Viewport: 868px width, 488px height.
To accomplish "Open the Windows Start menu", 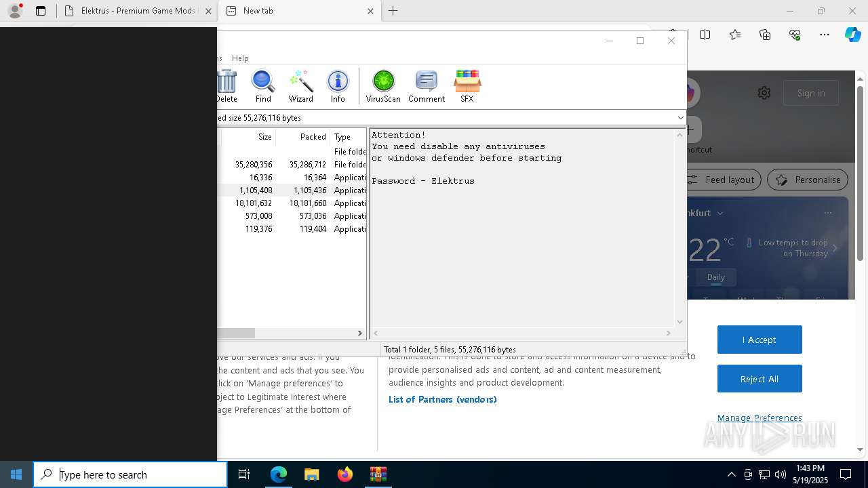I will coord(16,474).
